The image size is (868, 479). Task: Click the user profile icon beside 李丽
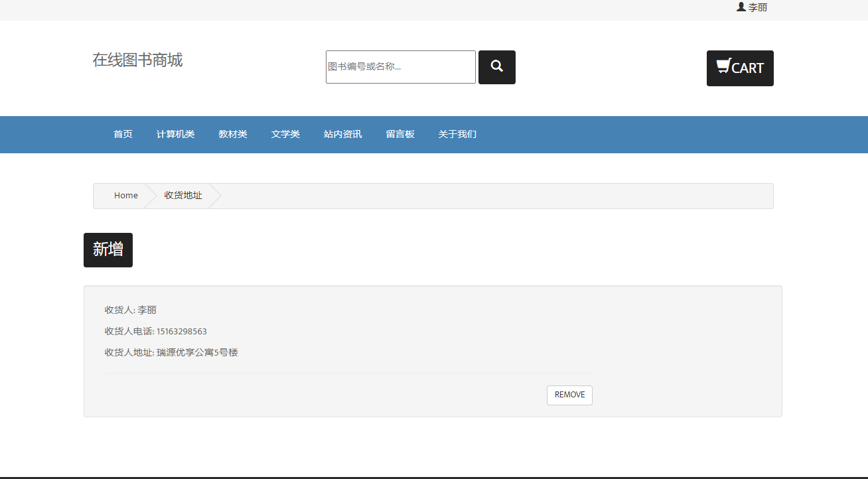(741, 7)
